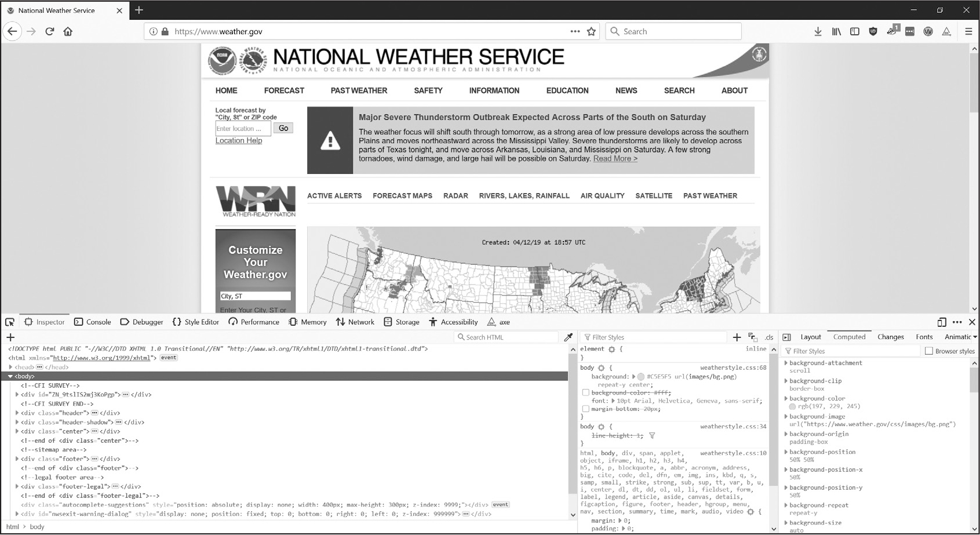
Task: Open page actions three-dot menu in address bar
Action: point(575,31)
